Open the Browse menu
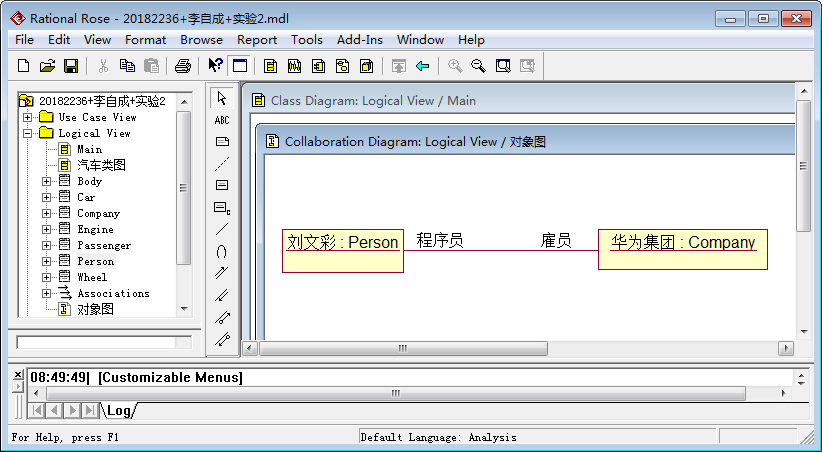Viewport: 822px width, 452px height. [201, 40]
